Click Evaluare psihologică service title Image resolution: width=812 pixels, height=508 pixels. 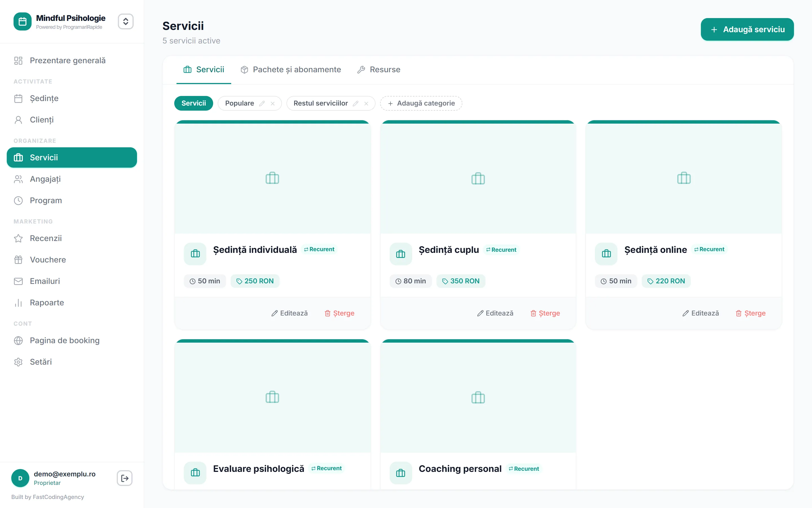click(259, 469)
